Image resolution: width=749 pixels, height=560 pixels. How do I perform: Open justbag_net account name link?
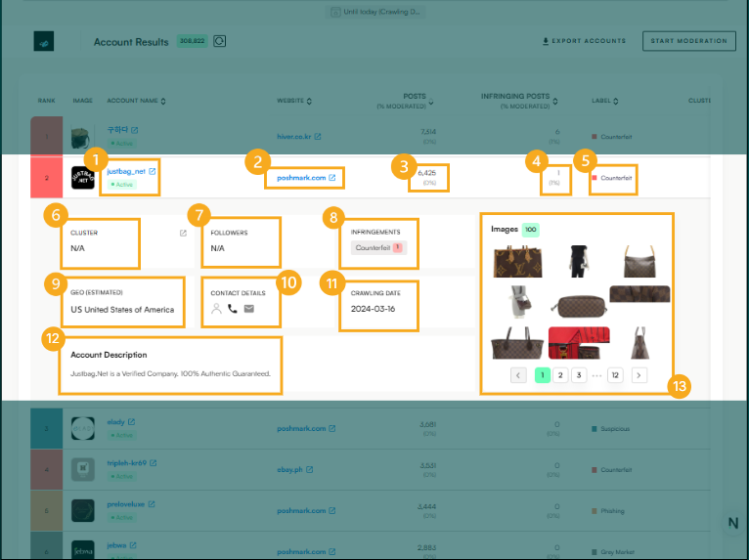click(x=126, y=171)
